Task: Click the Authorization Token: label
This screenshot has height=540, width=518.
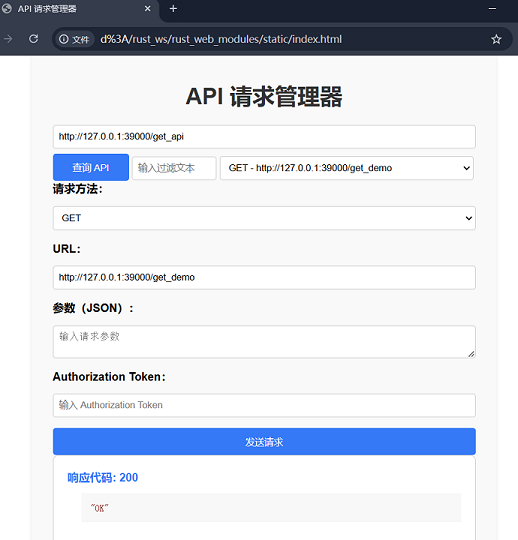Action: (109, 377)
